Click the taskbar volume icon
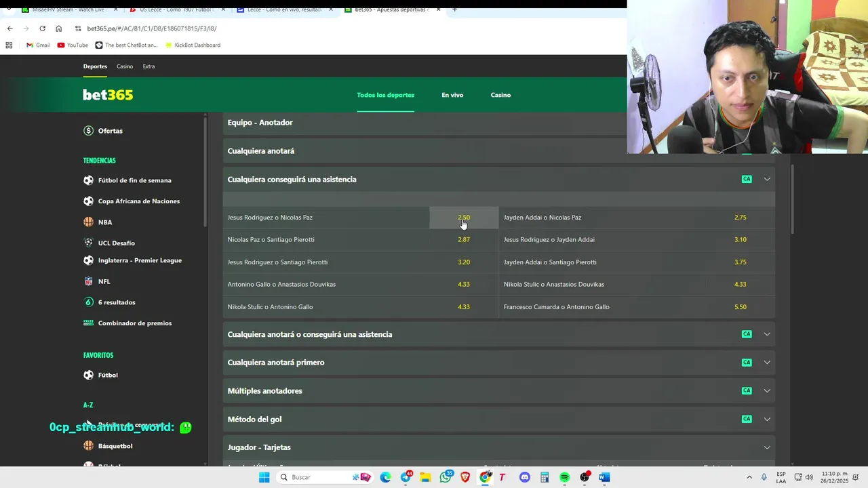 [x=809, y=477]
